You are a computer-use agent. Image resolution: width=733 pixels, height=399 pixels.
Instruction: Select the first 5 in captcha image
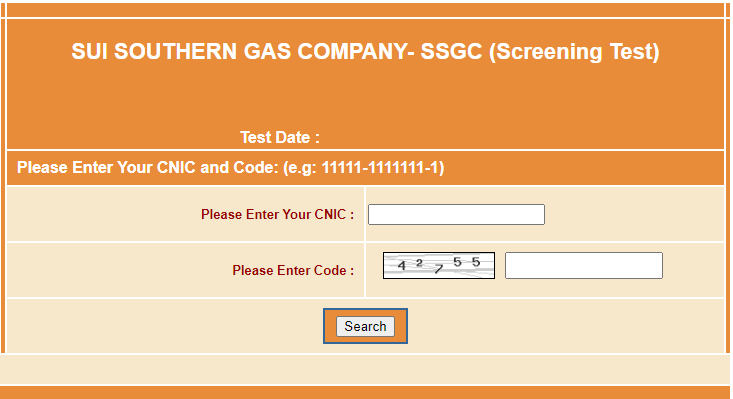point(457,262)
